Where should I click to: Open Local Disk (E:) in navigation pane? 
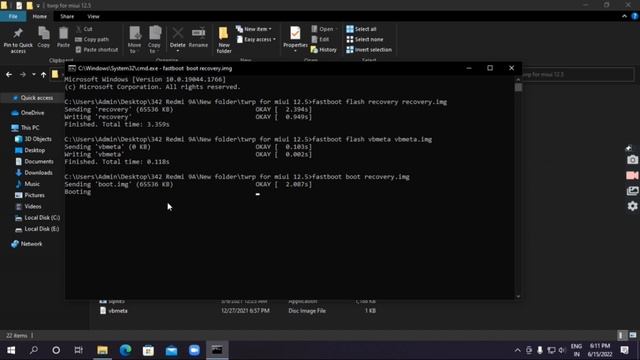pyautogui.click(x=37, y=229)
